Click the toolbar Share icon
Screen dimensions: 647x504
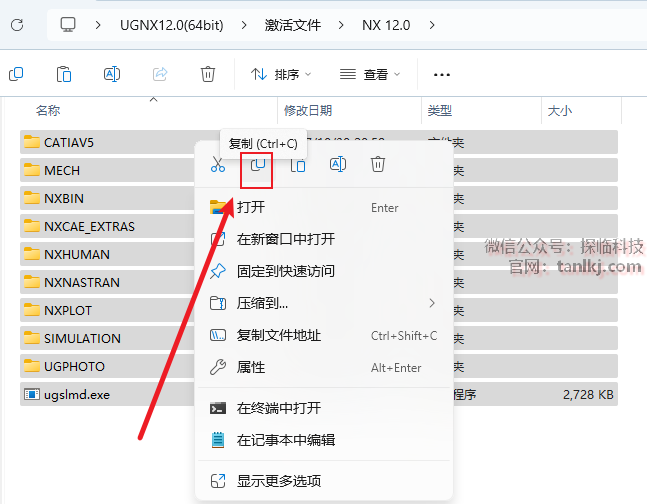coord(160,74)
